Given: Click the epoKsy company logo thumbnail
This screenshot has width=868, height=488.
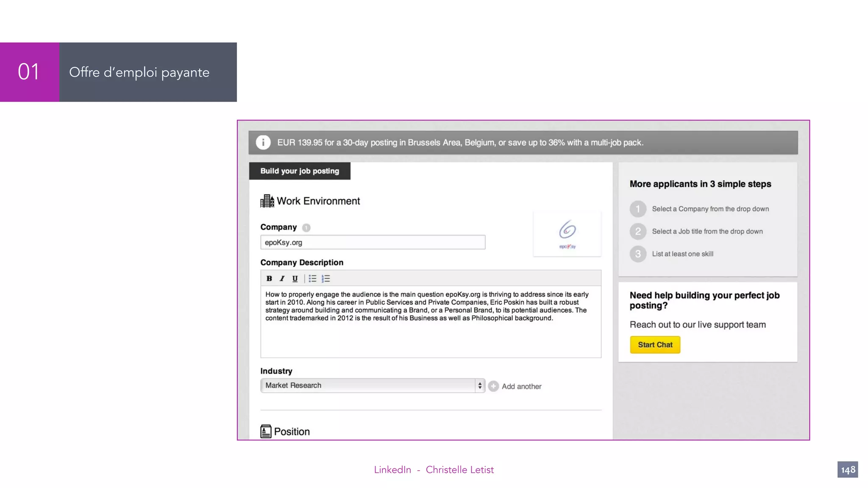Looking at the screenshot, I should point(567,234).
